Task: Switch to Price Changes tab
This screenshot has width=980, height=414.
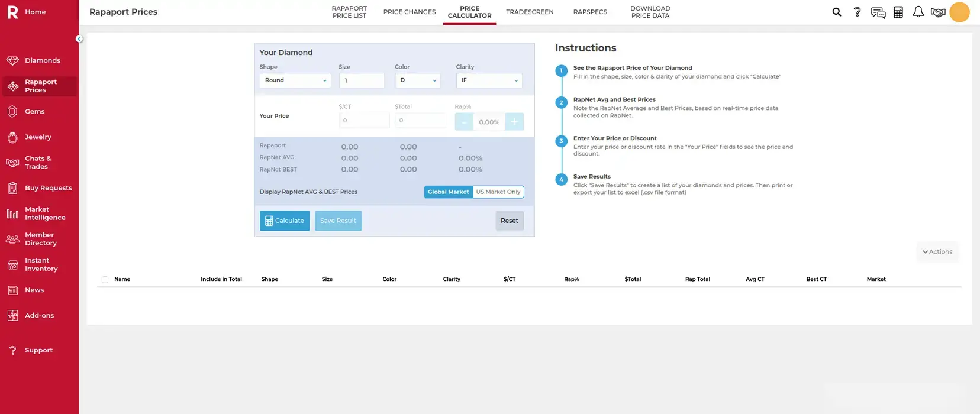Action: (410, 12)
